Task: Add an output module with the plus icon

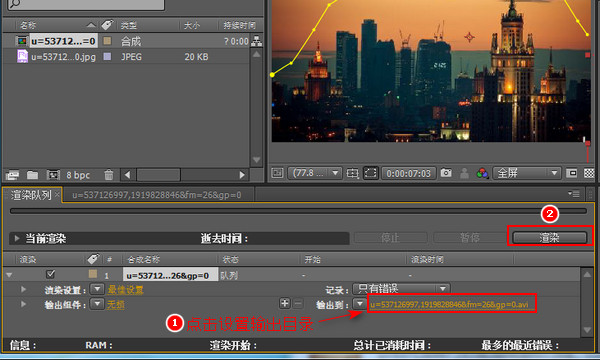Action: pyautogui.click(x=284, y=303)
